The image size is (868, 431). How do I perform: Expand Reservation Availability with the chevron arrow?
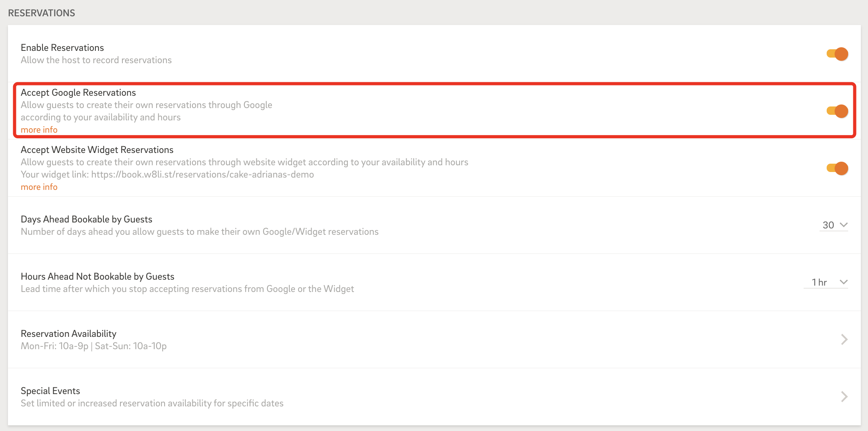(x=845, y=339)
